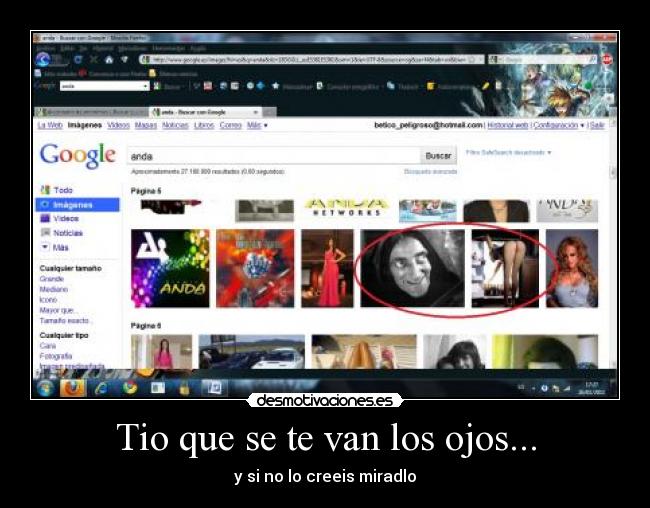Open the Windows Start orb
The image size is (650, 508).
point(45,389)
